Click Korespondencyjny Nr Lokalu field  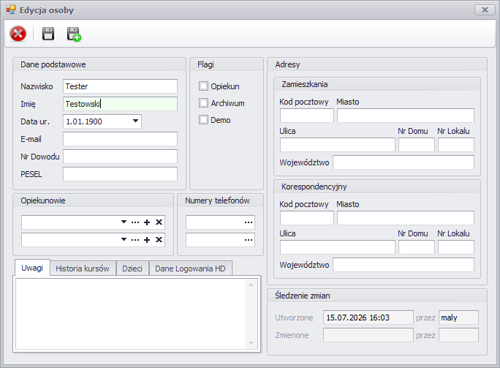456,247
